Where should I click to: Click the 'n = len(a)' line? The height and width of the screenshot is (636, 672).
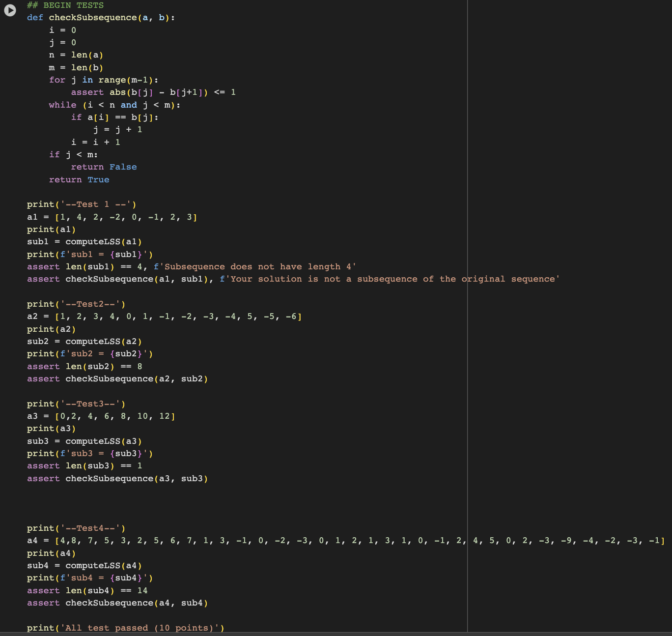[x=76, y=55]
